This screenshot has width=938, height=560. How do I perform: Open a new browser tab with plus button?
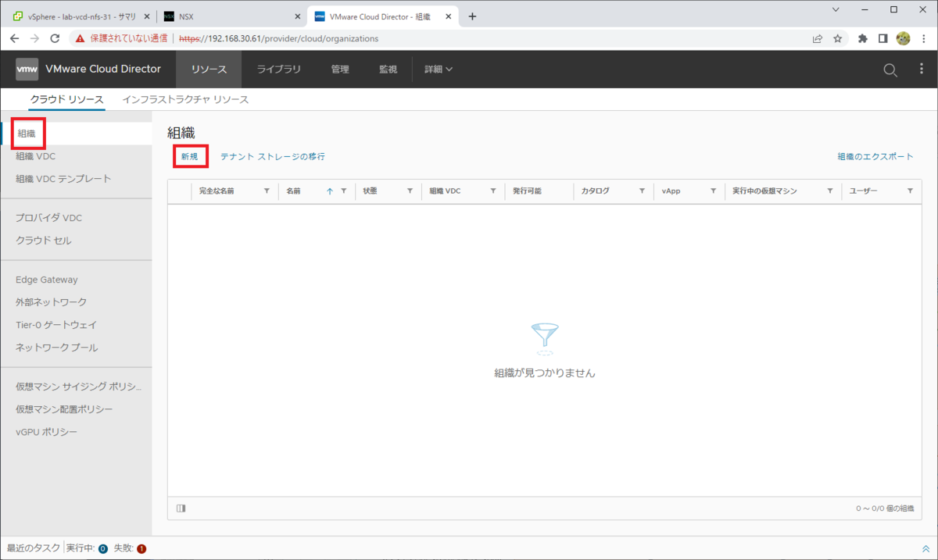[x=472, y=16]
